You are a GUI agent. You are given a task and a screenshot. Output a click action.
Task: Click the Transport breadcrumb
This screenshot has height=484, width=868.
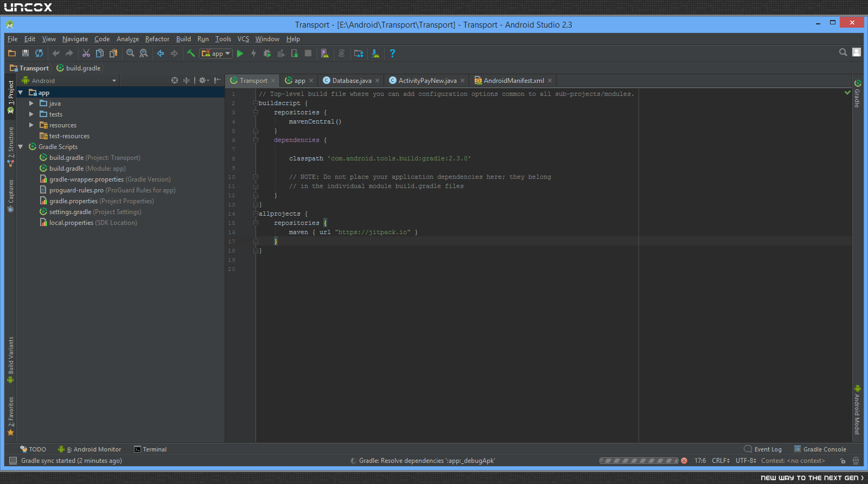pos(29,68)
